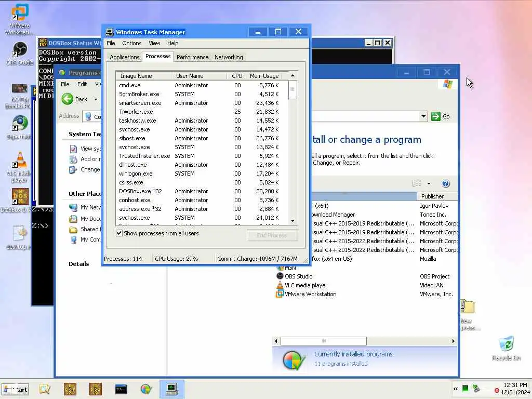Select TrustedInstaller.exe process row

(x=202, y=156)
